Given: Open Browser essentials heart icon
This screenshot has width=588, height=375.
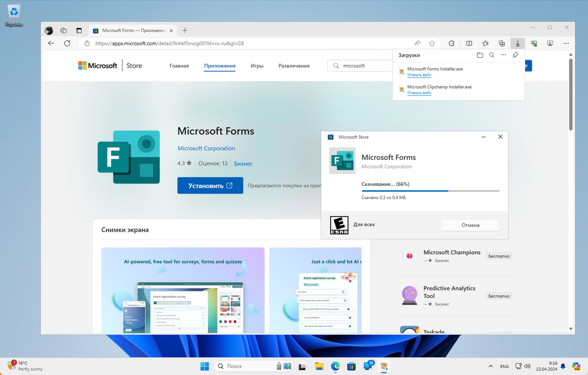Looking at the screenshot, I should point(534,43).
